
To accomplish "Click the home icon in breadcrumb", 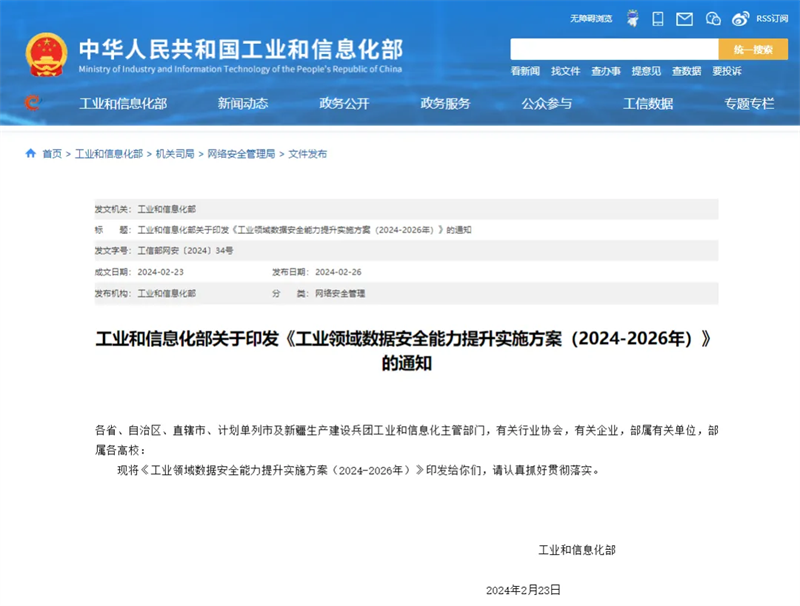I will click(31, 154).
